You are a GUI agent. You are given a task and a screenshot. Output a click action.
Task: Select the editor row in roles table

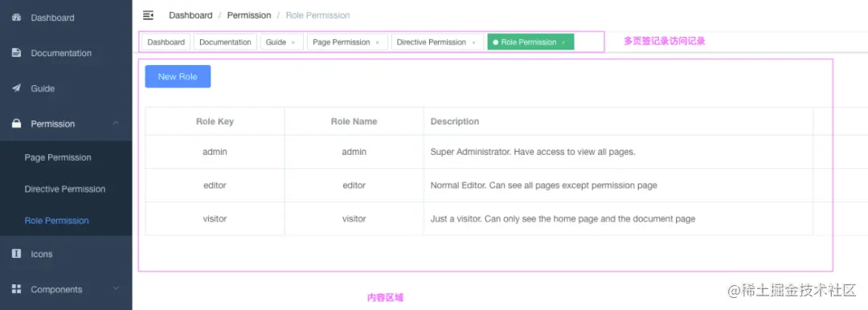(479, 186)
